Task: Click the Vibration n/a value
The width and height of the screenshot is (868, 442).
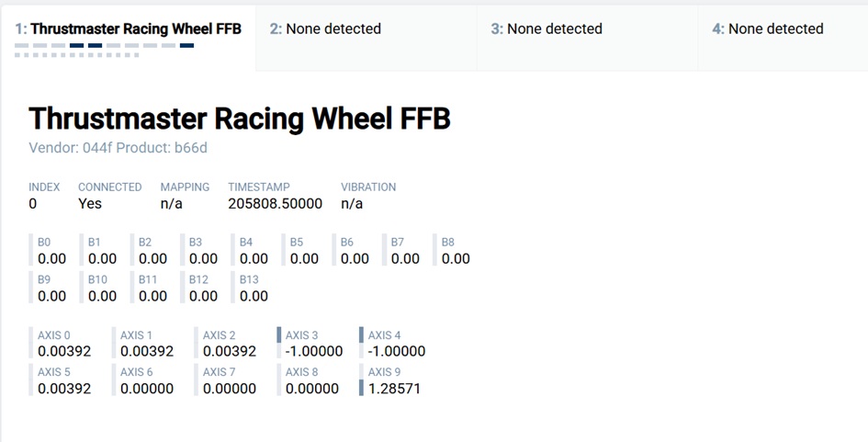Action: 352,204
